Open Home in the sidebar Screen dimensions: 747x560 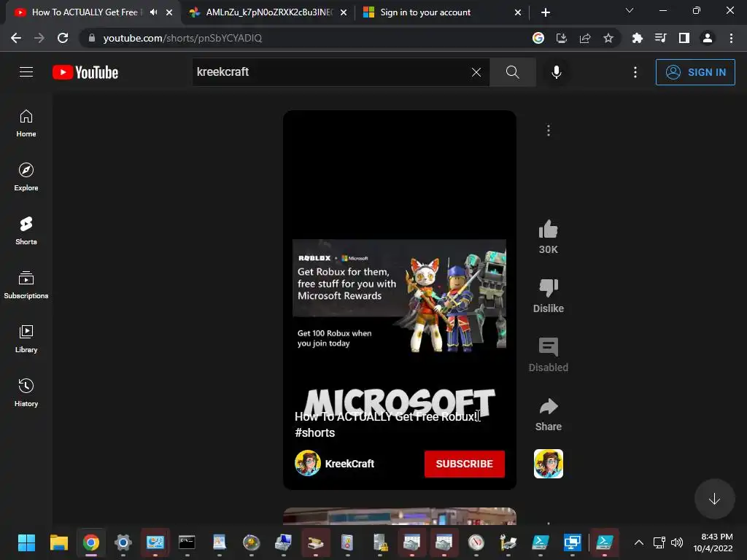click(x=26, y=123)
